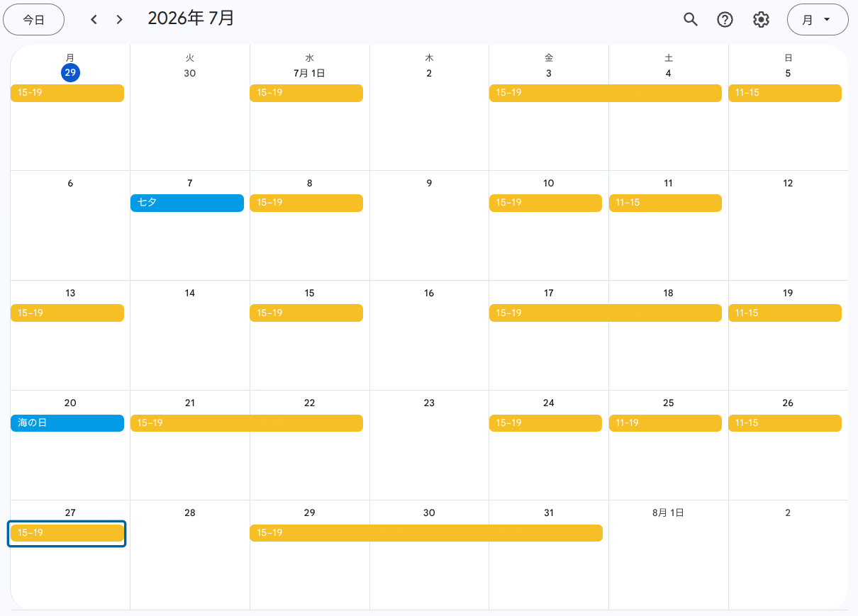Open the 11–19 event on July 25

[665, 422]
